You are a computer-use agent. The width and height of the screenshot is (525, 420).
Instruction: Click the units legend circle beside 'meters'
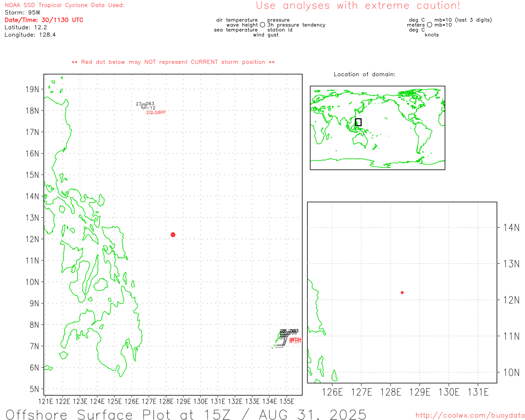click(x=429, y=25)
